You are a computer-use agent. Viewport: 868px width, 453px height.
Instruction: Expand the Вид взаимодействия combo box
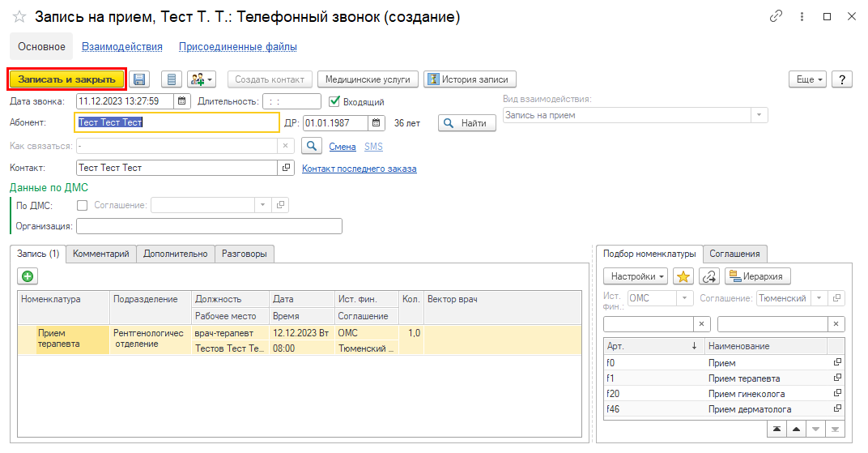[x=759, y=115]
